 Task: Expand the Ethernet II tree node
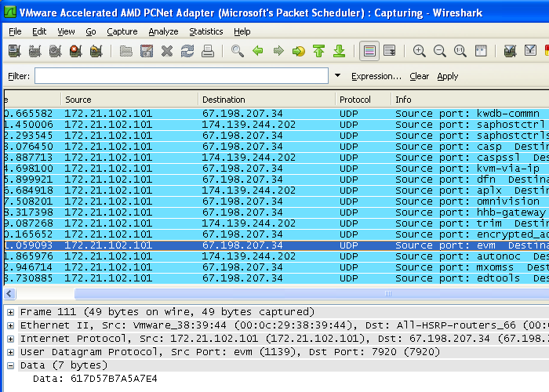click(x=10, y=325)
